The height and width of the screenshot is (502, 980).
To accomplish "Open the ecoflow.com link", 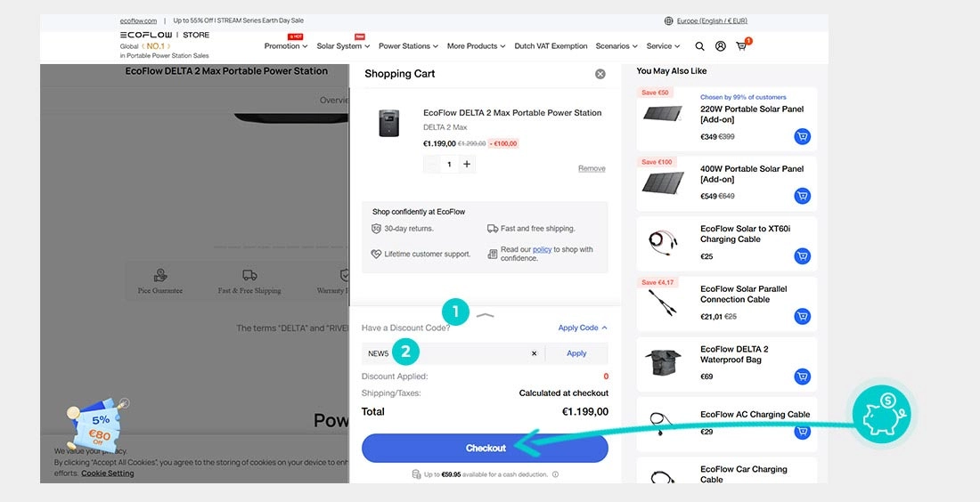I will coord(138,20).
